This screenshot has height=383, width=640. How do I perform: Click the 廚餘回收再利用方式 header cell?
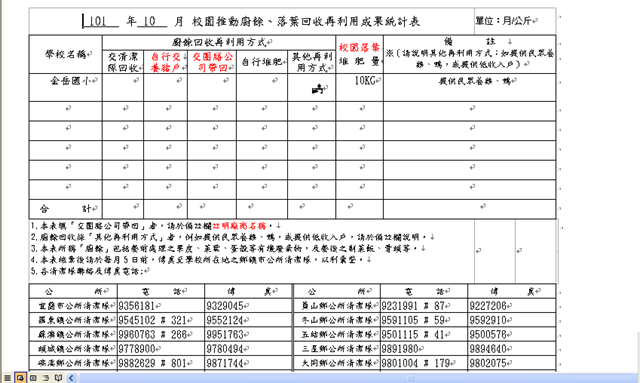coord(219,42)
